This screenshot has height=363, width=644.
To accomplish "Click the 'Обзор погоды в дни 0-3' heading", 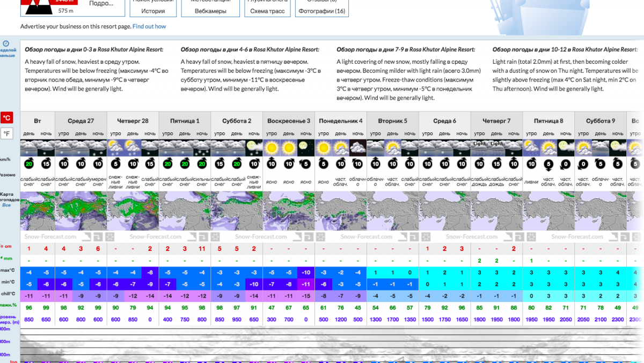I will [94, 49].
